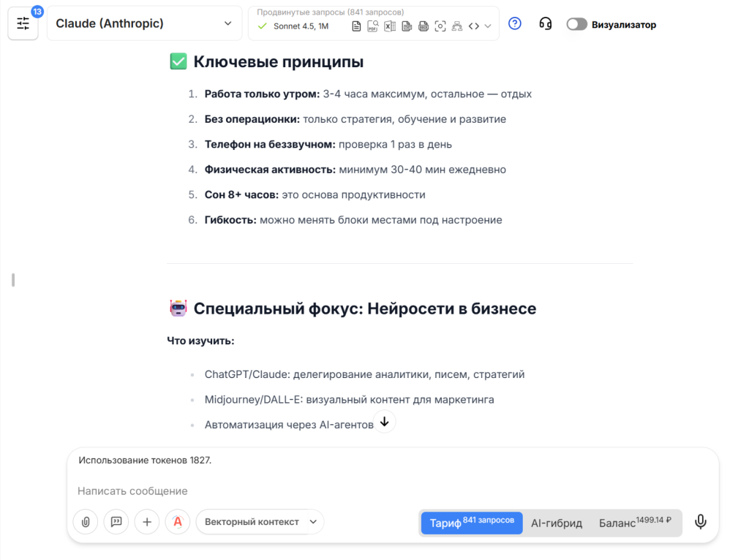The image size is (749, 560).
Task: Click the flowchart diagram icon
Action: coord(458,26)
